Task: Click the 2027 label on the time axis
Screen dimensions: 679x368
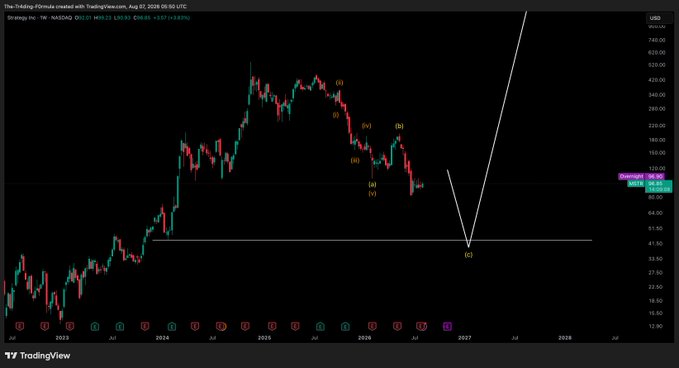Action: (x=465, y=338)
